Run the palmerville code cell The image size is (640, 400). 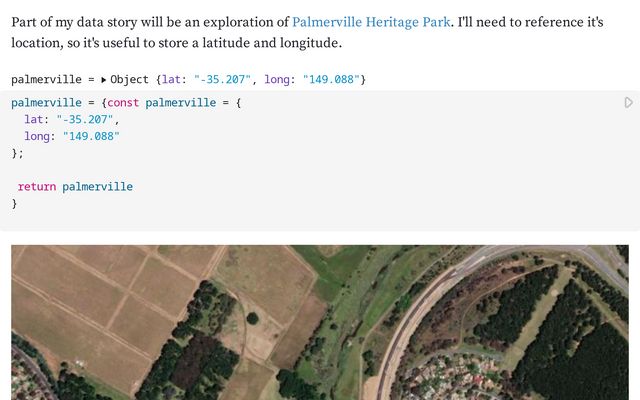click(x=628, y=103)
